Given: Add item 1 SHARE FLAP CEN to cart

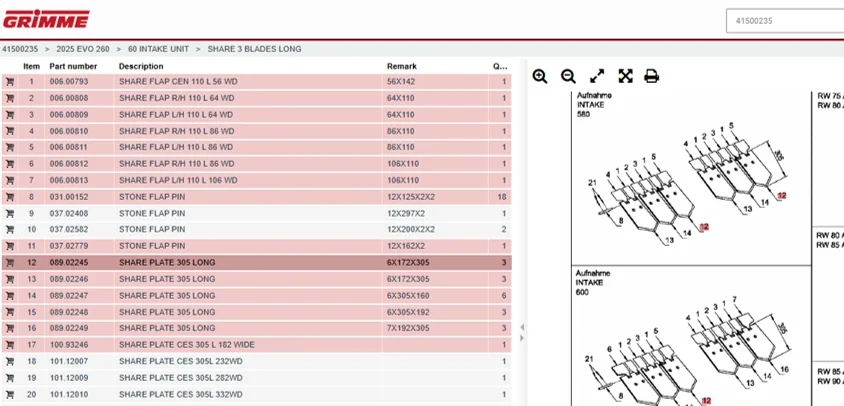Looking at the screenshot, I should coord(10,82).
